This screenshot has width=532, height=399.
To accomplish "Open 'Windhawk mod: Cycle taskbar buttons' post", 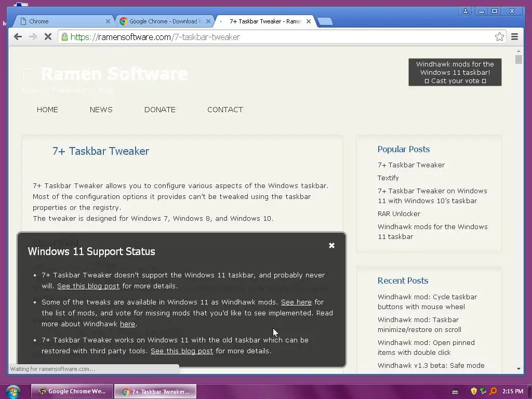I will point(427,302).
